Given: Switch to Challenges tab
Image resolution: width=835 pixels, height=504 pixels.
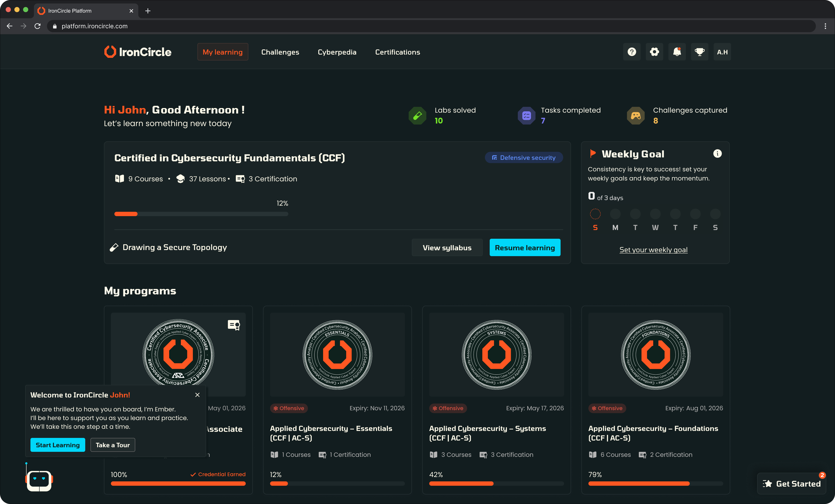Looking at the screenshot, I should click(x=280, y=52).
